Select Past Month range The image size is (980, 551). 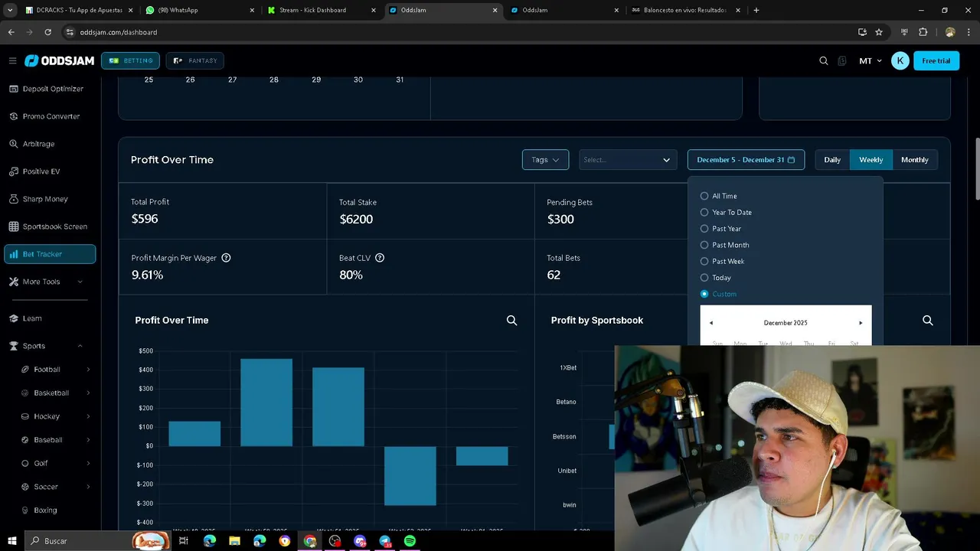[724, 245]
